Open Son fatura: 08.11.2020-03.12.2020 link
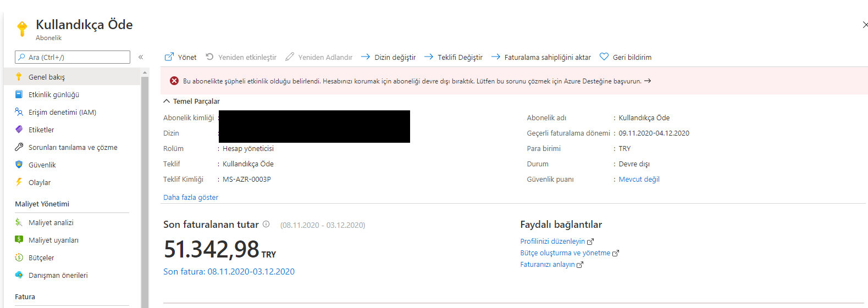This screenshot has height=308, width=868. 229,271
